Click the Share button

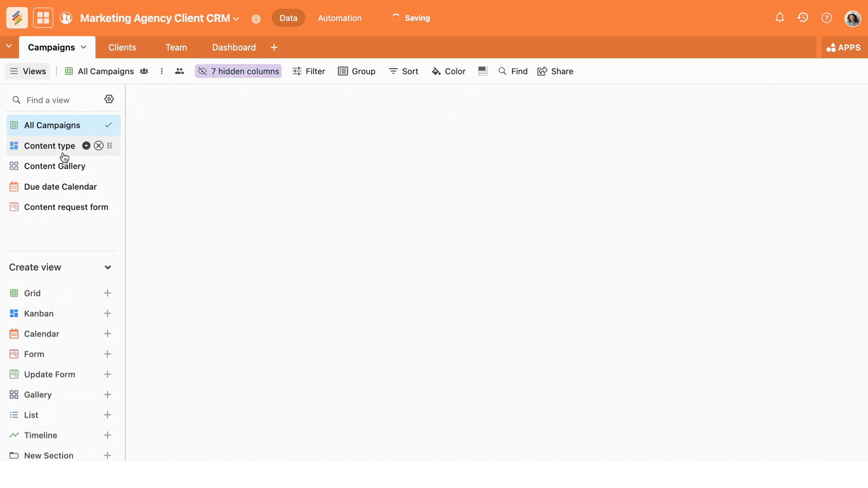pyautogui.click(x=555, y=71)
